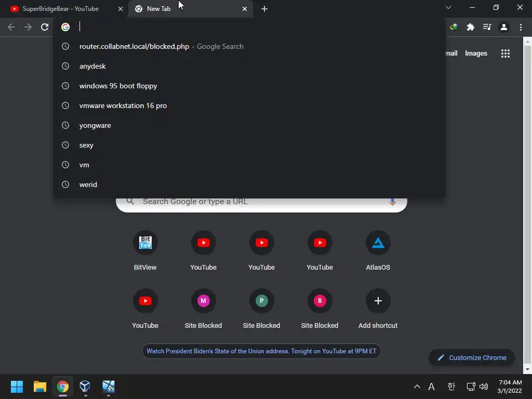
Task: Click the browser forward arrow
Action: pos(28,27)
